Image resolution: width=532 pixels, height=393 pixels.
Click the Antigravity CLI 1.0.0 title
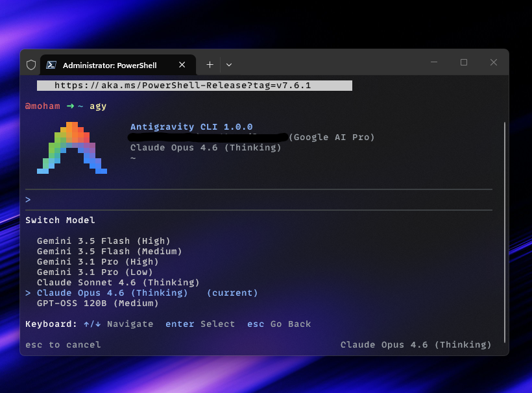click(x=191, y=127)
